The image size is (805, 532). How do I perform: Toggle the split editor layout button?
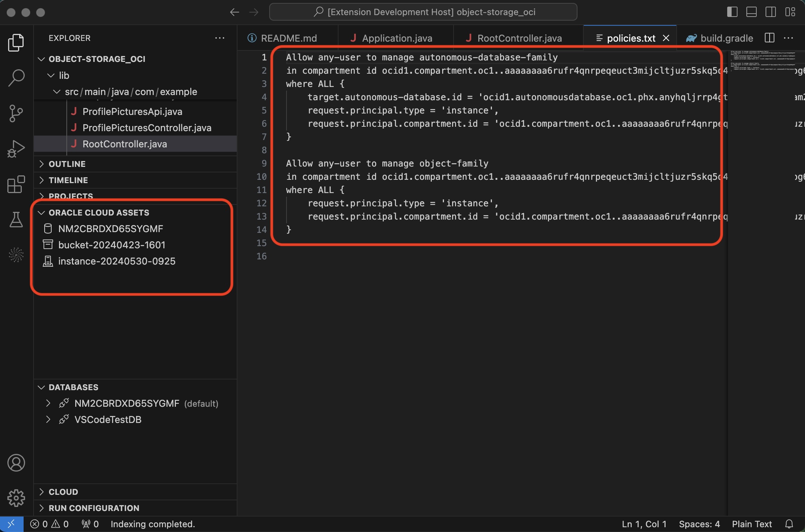pos(769,38)
